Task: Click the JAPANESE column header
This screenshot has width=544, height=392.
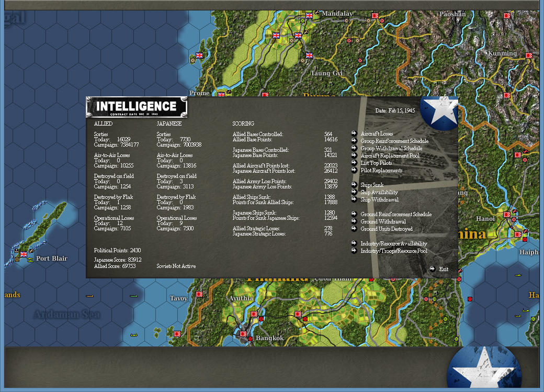Action: 169,124
